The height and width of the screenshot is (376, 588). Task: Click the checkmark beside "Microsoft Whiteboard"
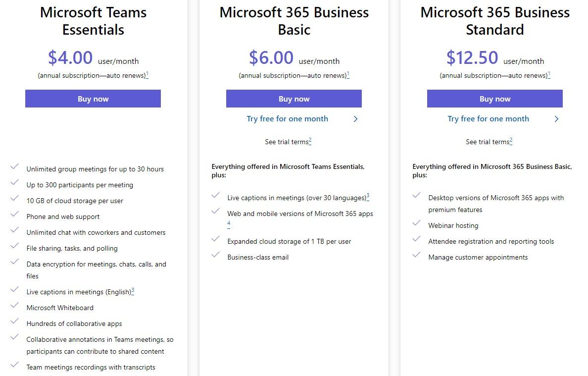click(x=15, y=306)
